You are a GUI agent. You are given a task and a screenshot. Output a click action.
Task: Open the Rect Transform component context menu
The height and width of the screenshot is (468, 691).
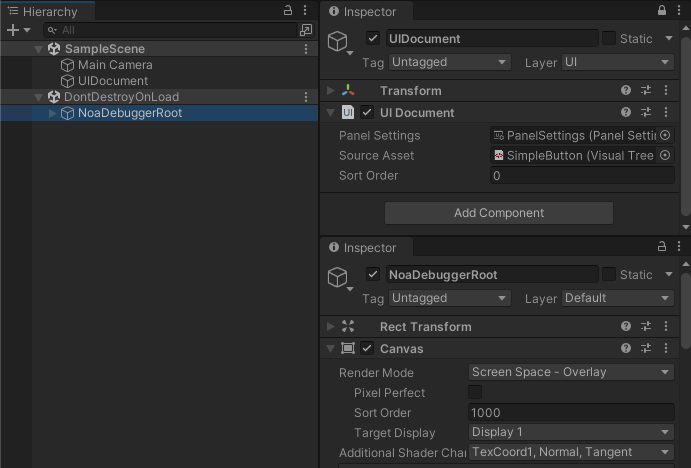tap(666, 326)
